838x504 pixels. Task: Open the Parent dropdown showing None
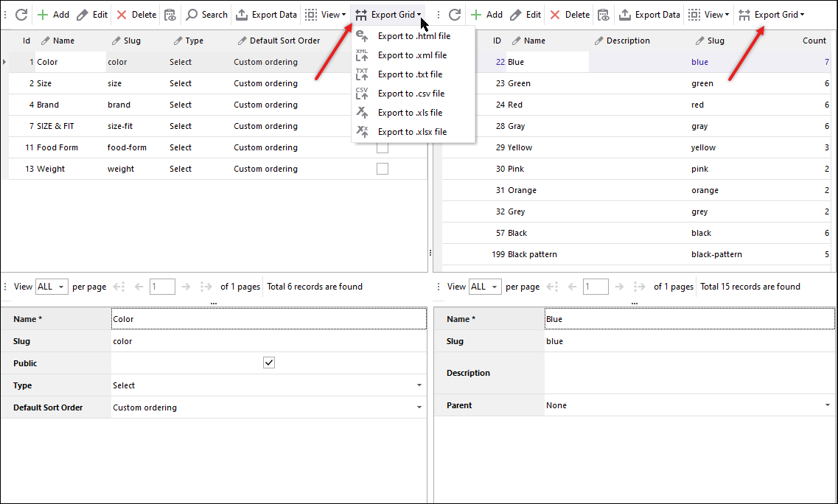tap(825, 405)
